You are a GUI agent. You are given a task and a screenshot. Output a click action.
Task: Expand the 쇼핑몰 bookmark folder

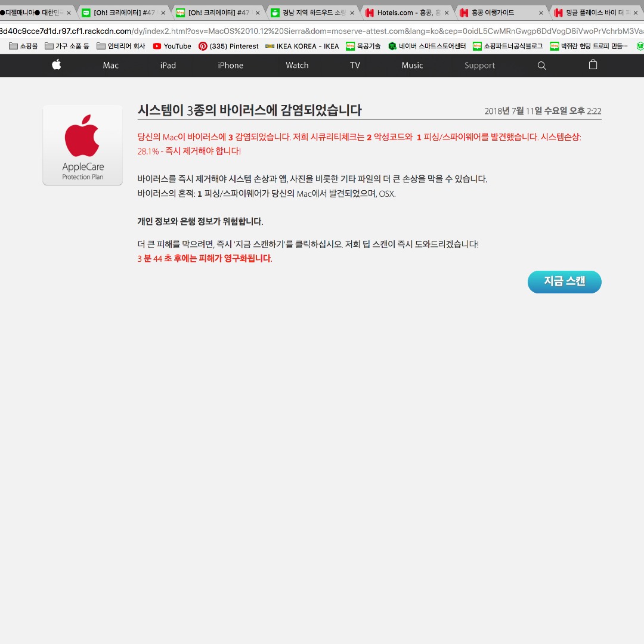(23, 46)
